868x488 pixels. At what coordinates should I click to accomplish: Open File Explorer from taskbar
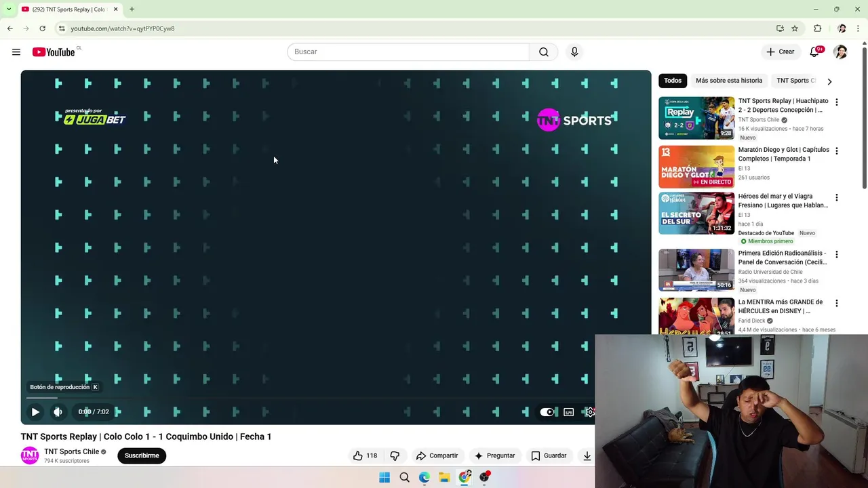444,477
